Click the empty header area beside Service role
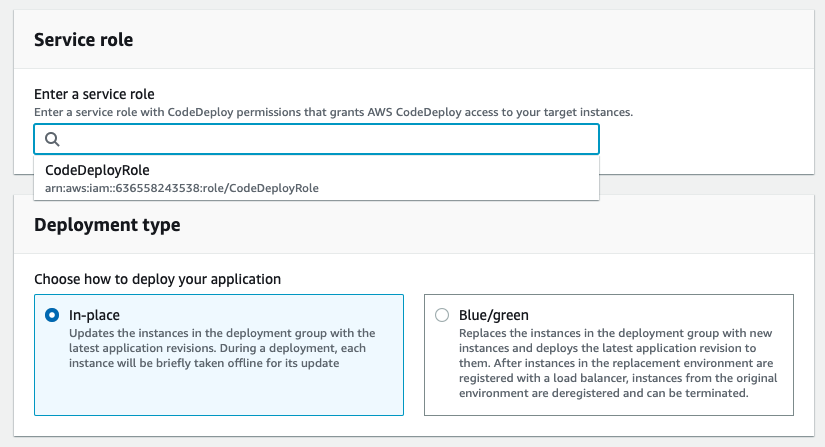This screenshot has width=825, height=447. [474, 39]
